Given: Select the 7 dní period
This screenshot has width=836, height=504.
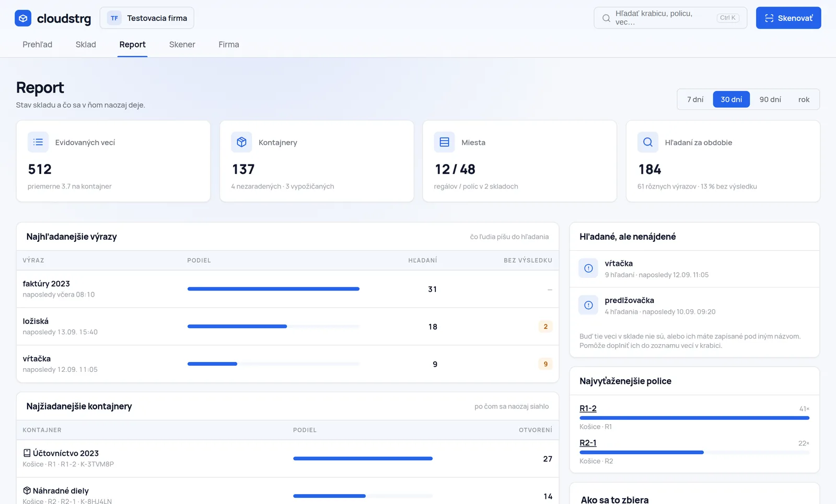Looking at the screenshot, I should tap(695, 99).
